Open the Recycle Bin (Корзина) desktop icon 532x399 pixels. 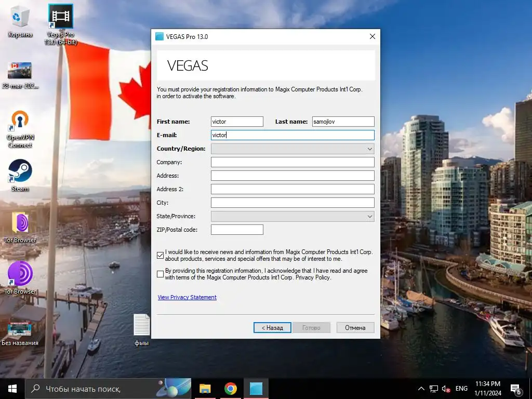click(x=20, y=22)
